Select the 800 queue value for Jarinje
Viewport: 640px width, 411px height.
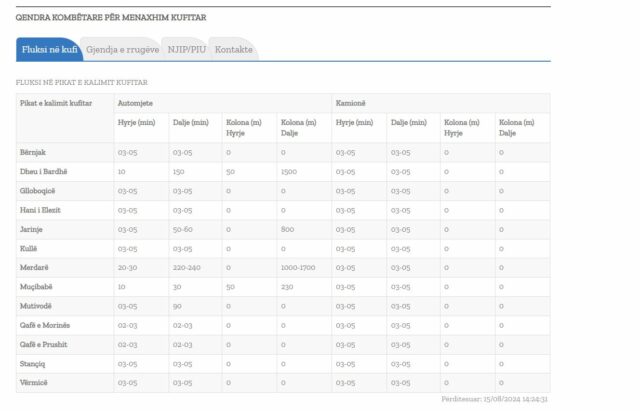click(x=287, y=229)
